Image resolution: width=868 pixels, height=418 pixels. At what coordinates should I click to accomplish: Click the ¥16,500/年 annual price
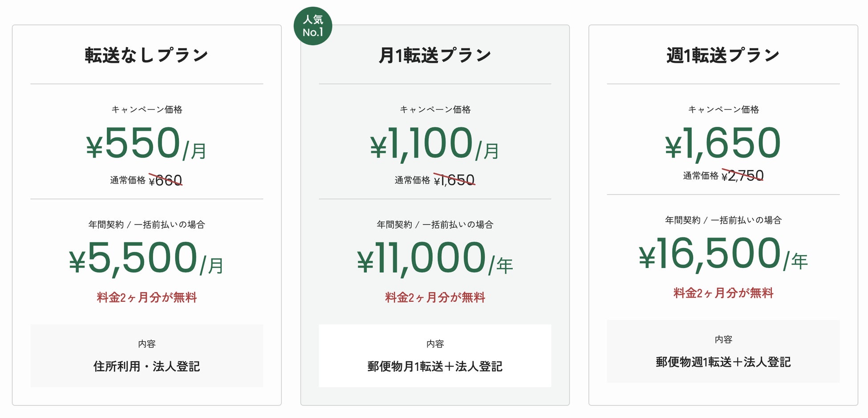tap(723, 254)
